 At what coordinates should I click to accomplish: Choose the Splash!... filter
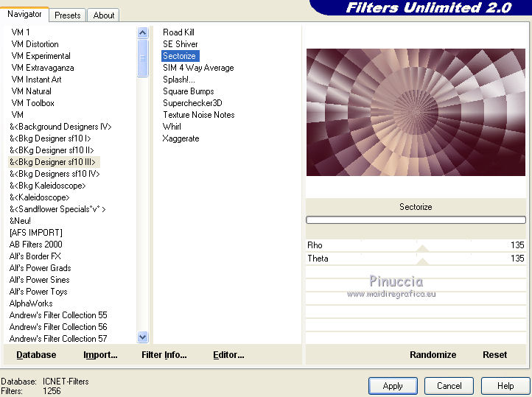coord(179,80)
